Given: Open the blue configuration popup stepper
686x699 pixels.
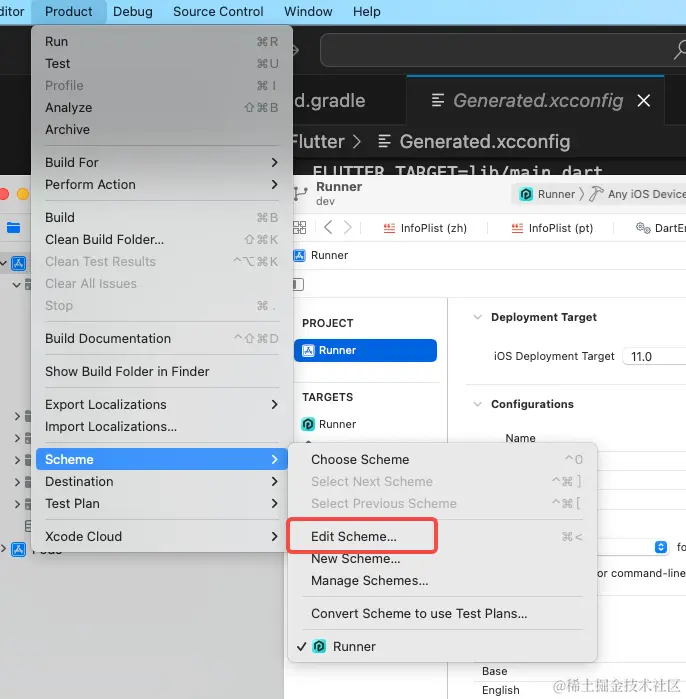Looking at the screenshot, I should [661, 547].
